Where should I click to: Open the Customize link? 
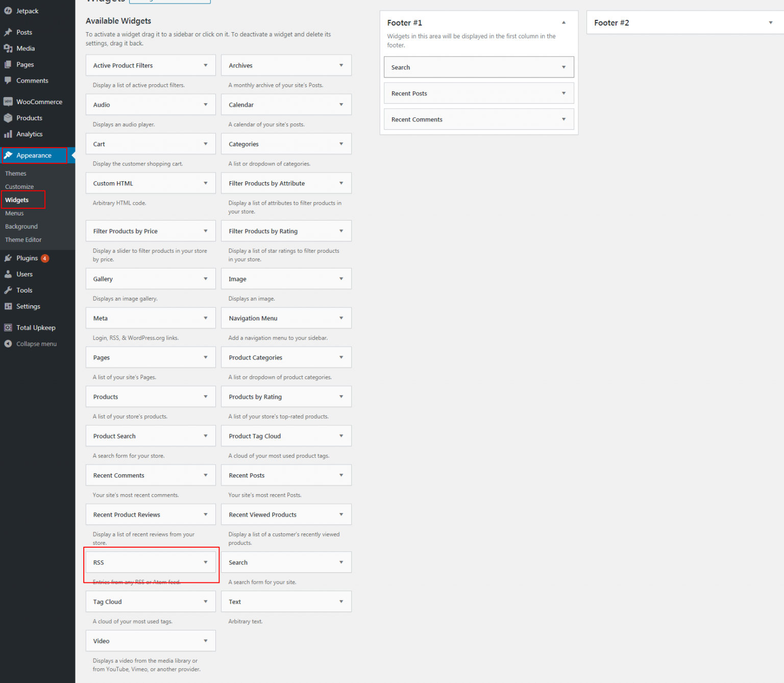(19, 186)
